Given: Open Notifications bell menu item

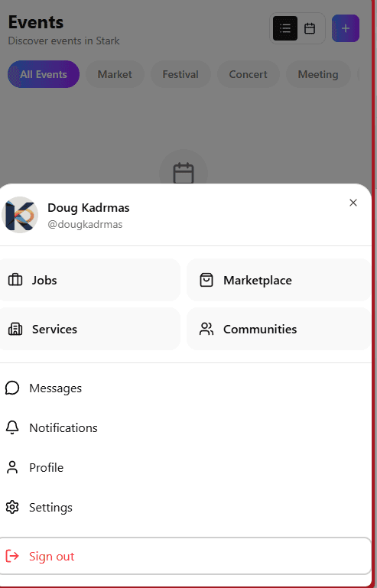Looking at the screenshot, I should coord(185,428).
